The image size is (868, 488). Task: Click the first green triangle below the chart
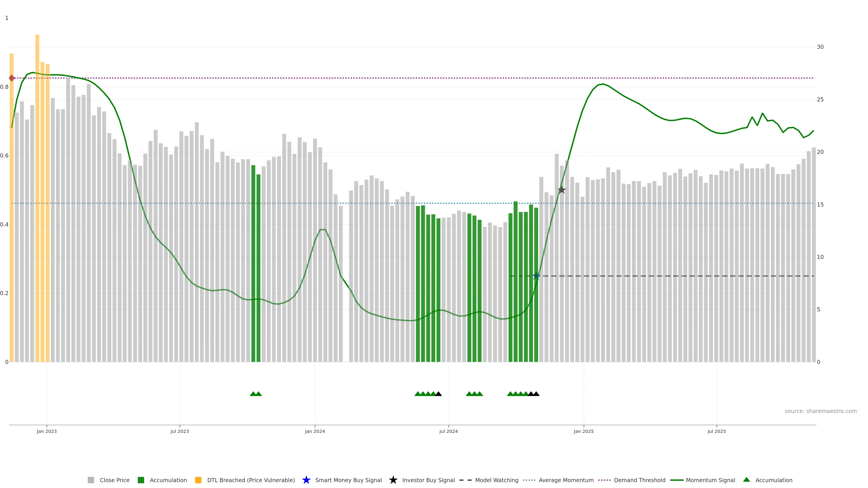[x=253, y=394]
